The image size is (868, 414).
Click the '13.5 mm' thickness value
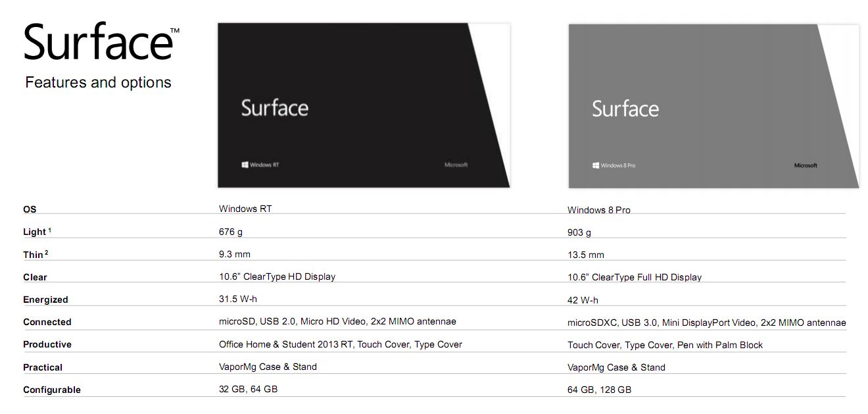pyautogui.click(x=586, y=255)
